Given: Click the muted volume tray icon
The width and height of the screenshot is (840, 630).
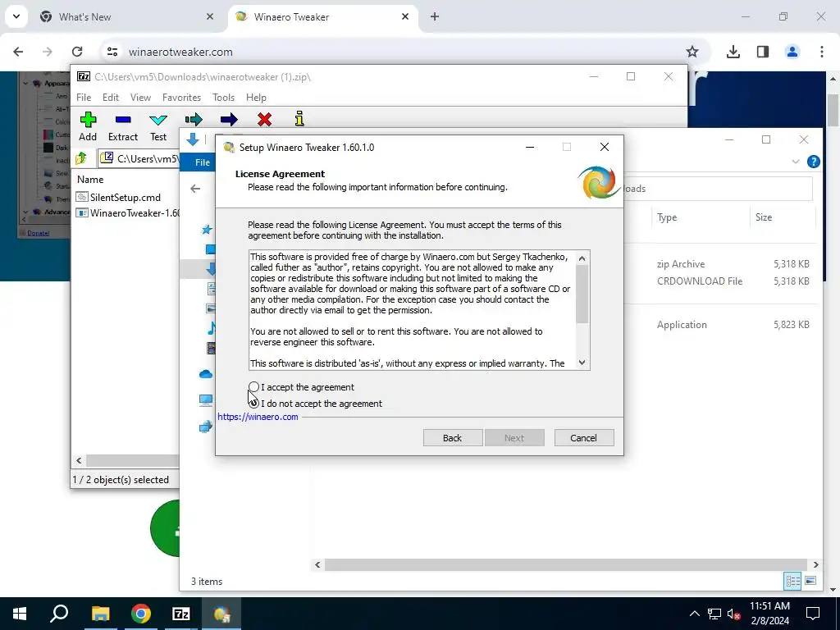Looking at the screenshot, I should [x=733, y=614].
